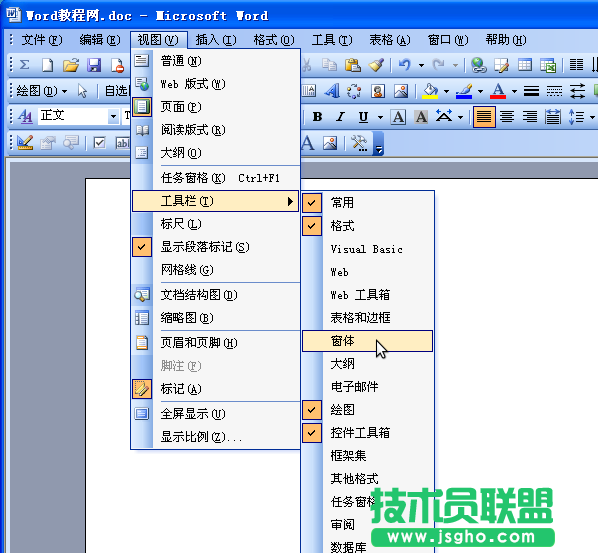598x553 pixels.
Task: Apply yellow fill color bucket
Action: point(430,92)
